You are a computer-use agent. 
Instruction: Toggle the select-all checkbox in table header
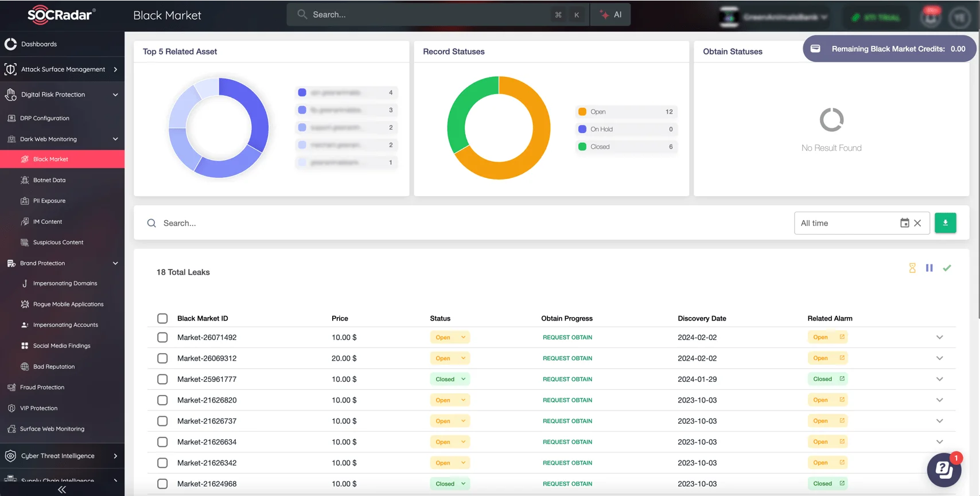tap(162, 318)
